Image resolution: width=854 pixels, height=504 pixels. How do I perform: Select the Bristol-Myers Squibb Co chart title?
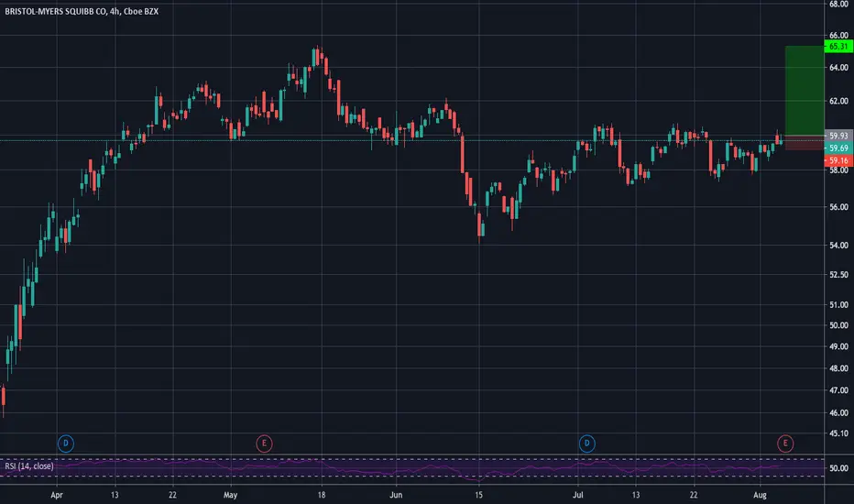(82, 11)
